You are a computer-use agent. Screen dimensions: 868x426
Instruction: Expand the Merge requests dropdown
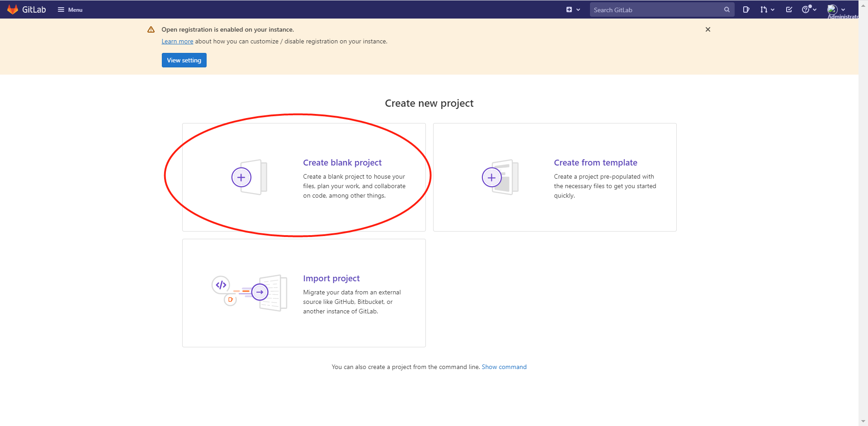[x=767, y=9]
